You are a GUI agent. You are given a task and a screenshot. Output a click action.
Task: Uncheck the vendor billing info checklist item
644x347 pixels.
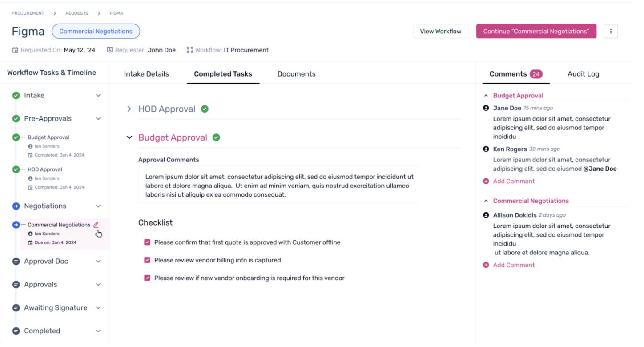click(147, 260)
